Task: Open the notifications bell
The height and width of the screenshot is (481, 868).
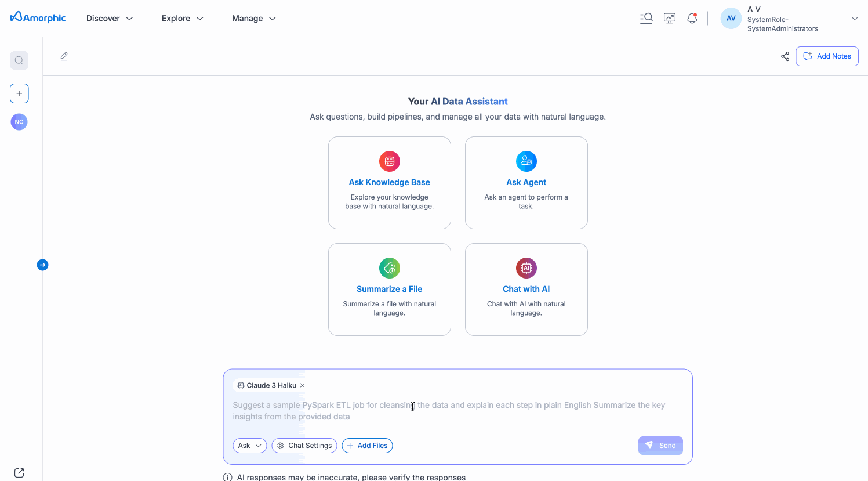Action: 692,19
